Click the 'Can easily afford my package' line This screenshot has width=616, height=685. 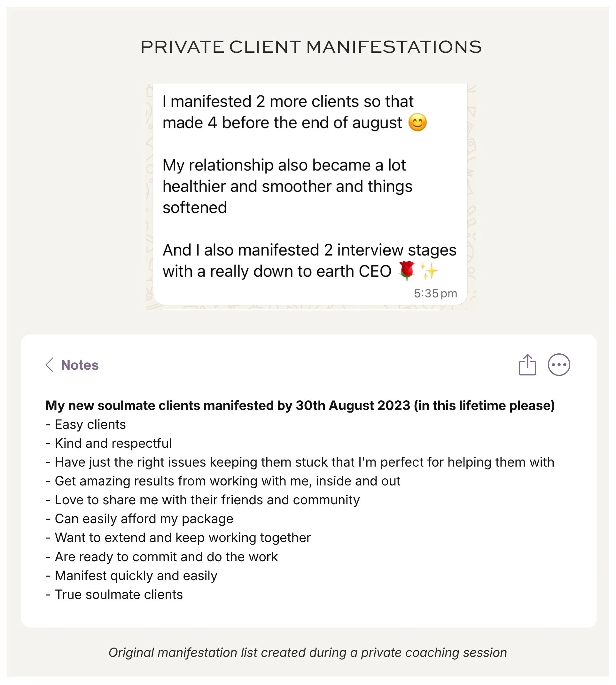pos(139,519)
